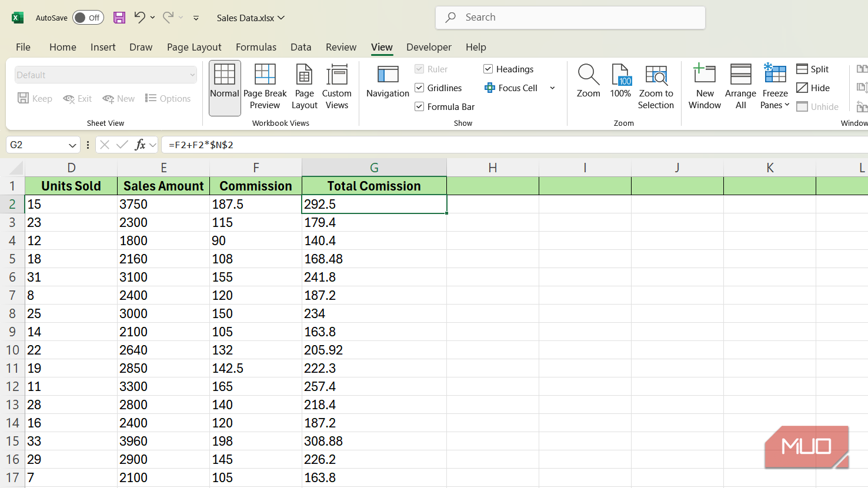Click the Search box
Screen dimensions: 868x488
(570, 18)
